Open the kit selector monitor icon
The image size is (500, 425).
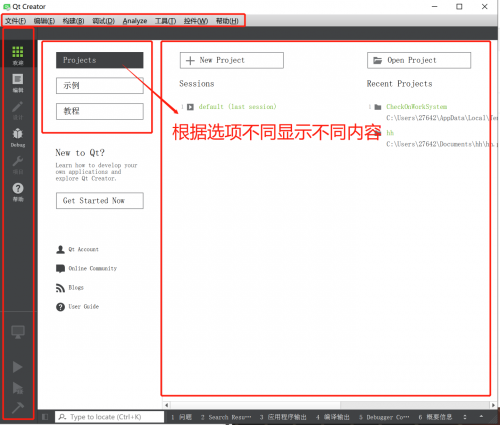pos(18,332)
